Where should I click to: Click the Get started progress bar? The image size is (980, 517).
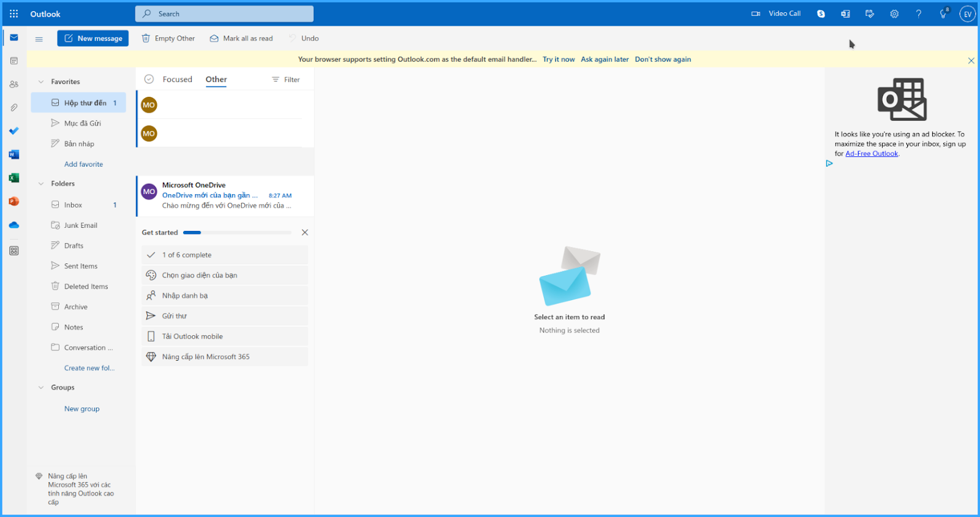coord(237,233)
